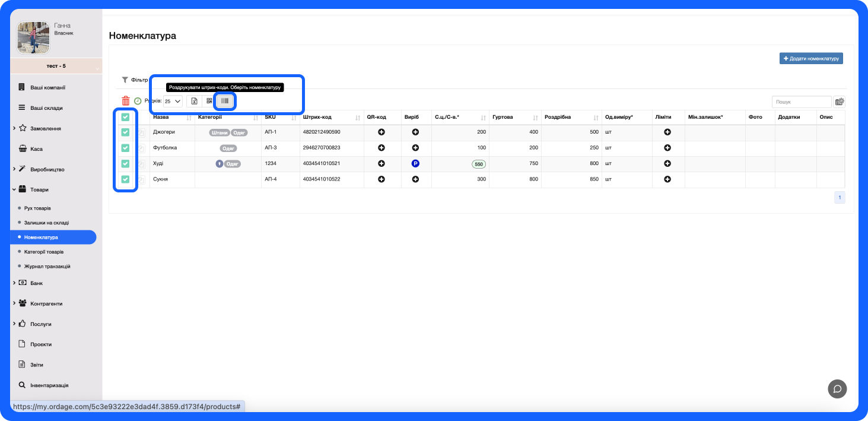This screenshot has width=868, height=421.
Task: Deselect the Сукня row checkbox
Action: click(125, 179)
